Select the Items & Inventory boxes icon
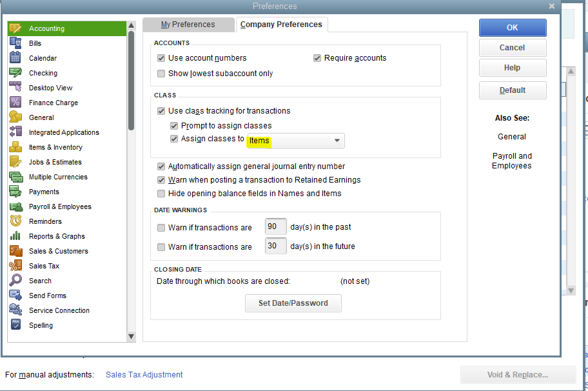 coord(15,146)
